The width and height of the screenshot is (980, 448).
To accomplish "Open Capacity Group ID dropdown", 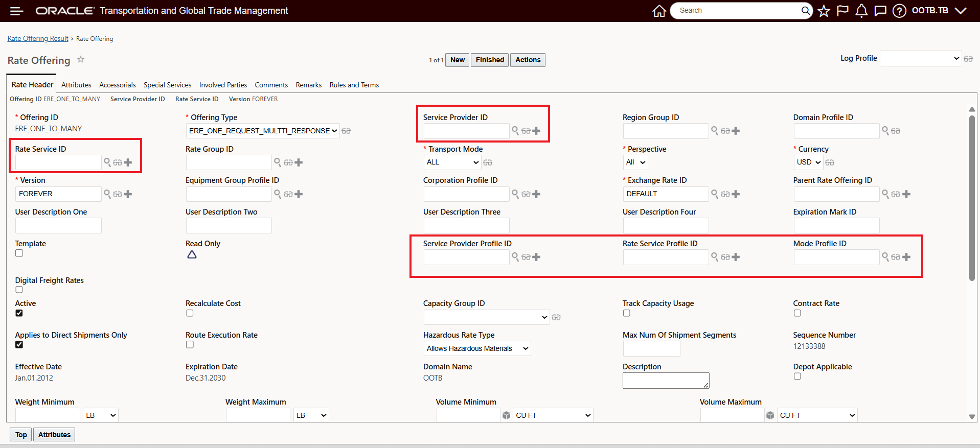I will [487, 317].
